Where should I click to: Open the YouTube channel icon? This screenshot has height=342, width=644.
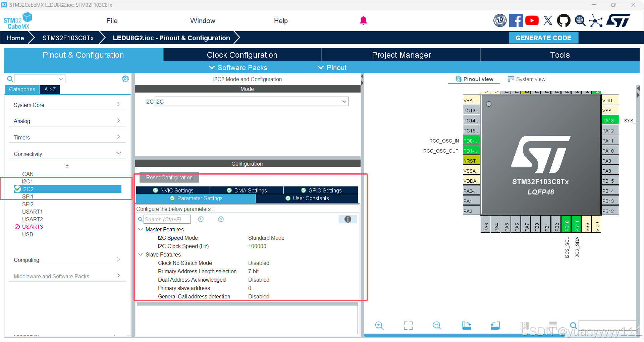pos(532,20)
